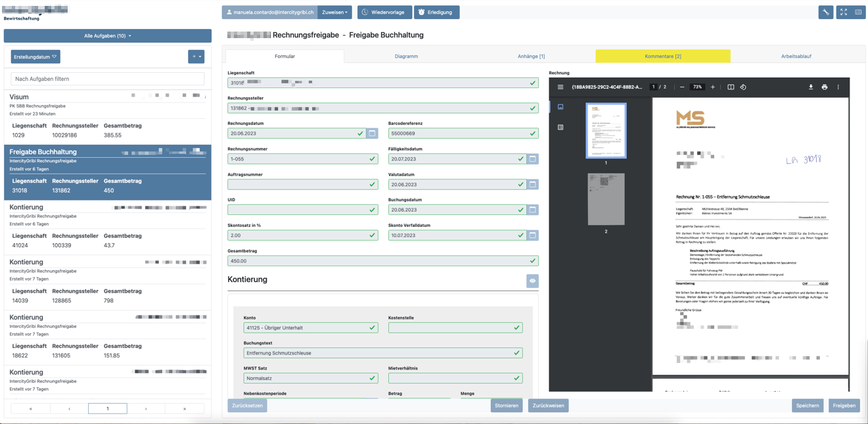Click the fit-to-page icon in PDF toolbar

(x=731, y=87)
